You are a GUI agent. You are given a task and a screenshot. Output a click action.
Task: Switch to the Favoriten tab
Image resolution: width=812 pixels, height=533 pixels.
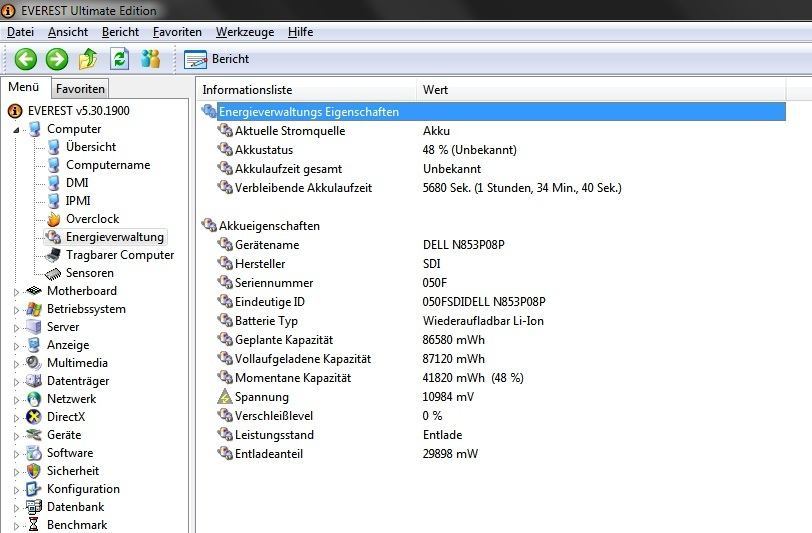pyautogui.click(x=80, y=89)
